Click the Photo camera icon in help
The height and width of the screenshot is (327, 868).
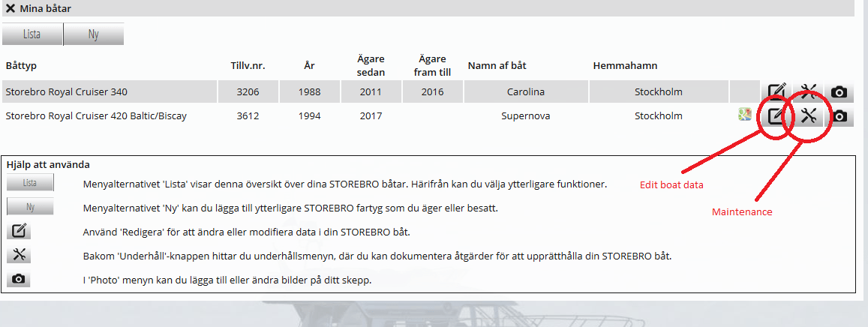(18, 279)
